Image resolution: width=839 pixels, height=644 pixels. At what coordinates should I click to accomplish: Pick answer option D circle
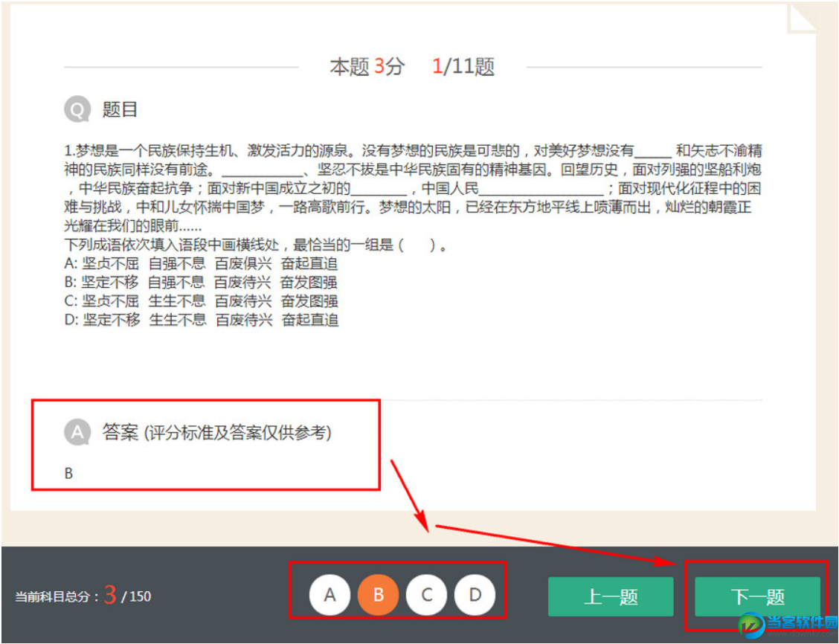(x=475, y=595)
